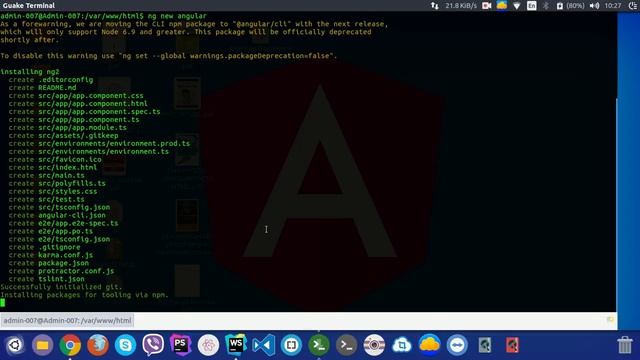Click '.editorconfig' in terminal output
Screen dimensions: 640x360
[66, 80]
